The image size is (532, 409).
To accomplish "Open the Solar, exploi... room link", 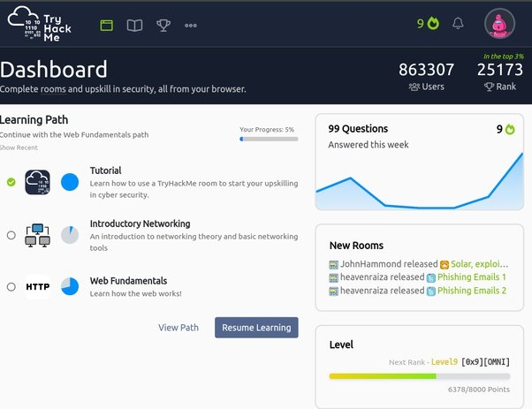I will pyautogui.click(x=479, y=264).
